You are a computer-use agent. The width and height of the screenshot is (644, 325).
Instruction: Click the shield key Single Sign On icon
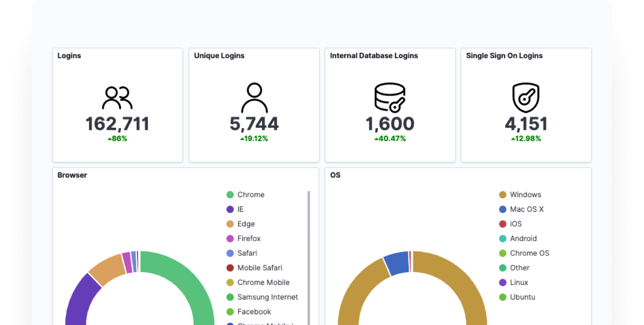tap(526, 98)
